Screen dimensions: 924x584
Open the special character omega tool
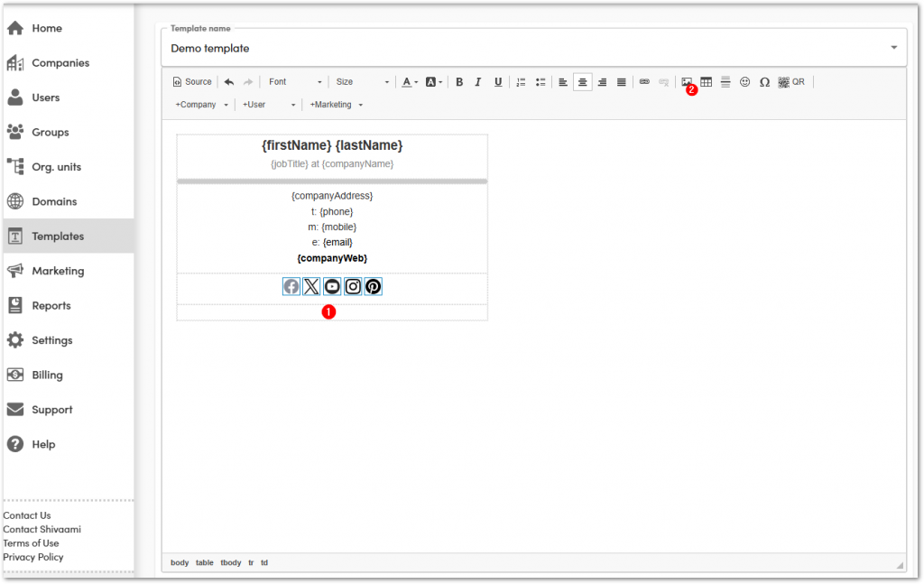(764, 81)
